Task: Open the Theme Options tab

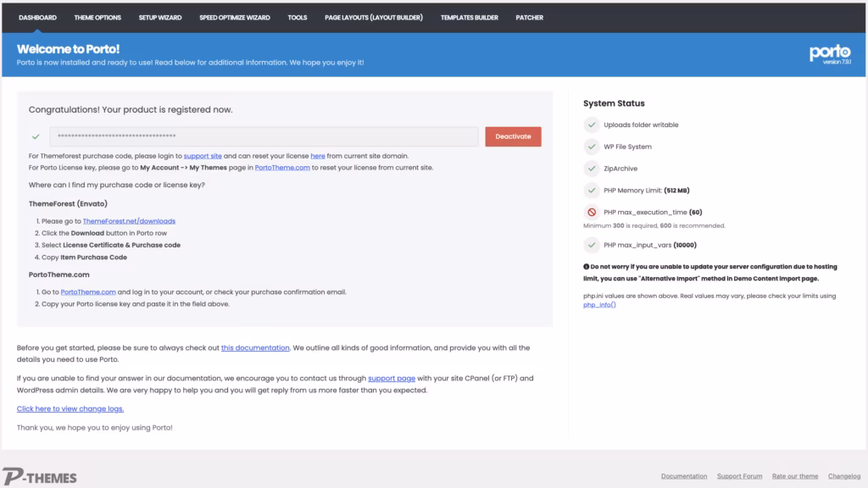Action: point(97,18)
